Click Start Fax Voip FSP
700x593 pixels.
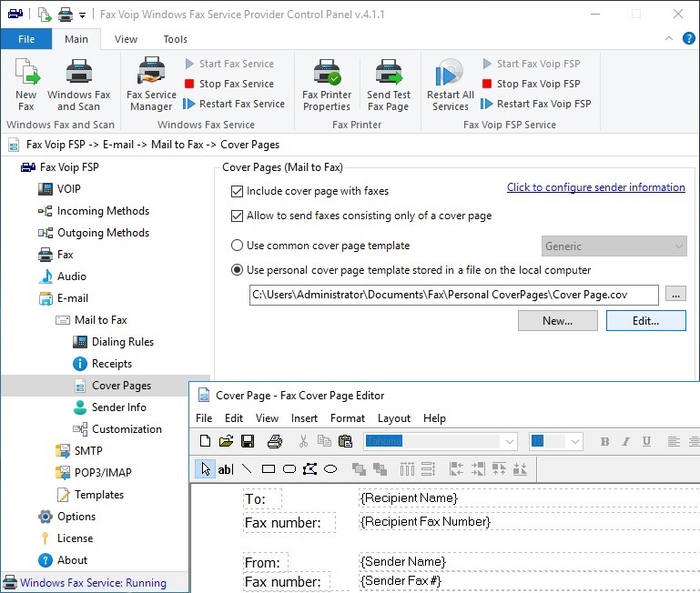(x=532, y=64)
